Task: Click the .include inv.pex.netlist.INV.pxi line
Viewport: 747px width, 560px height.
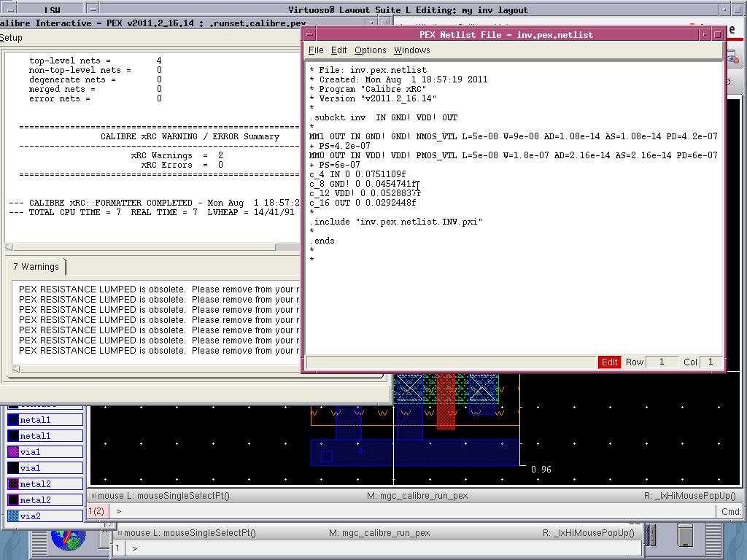Action: tap(396, 222)
